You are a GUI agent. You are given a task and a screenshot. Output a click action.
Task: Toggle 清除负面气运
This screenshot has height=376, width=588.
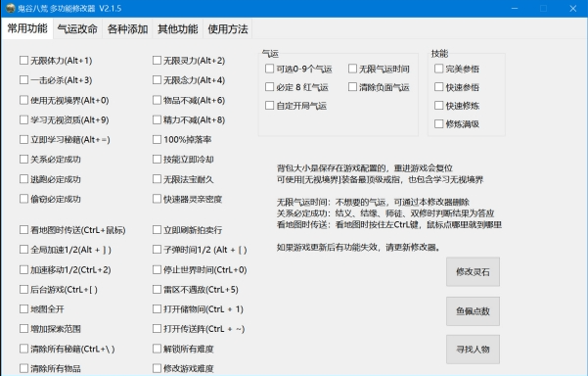click(352, 87)
